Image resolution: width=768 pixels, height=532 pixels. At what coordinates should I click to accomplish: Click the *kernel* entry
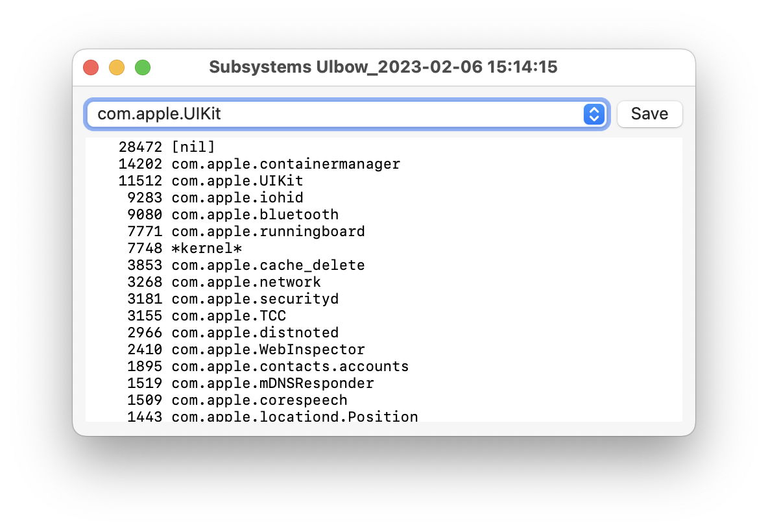(206, 248)
